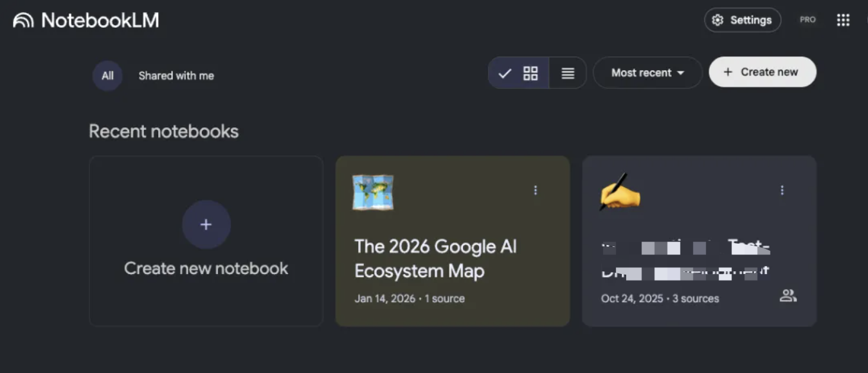
Task: Open The 2026 Google AI Ecosystem Map title
Action: click(435, 259)
